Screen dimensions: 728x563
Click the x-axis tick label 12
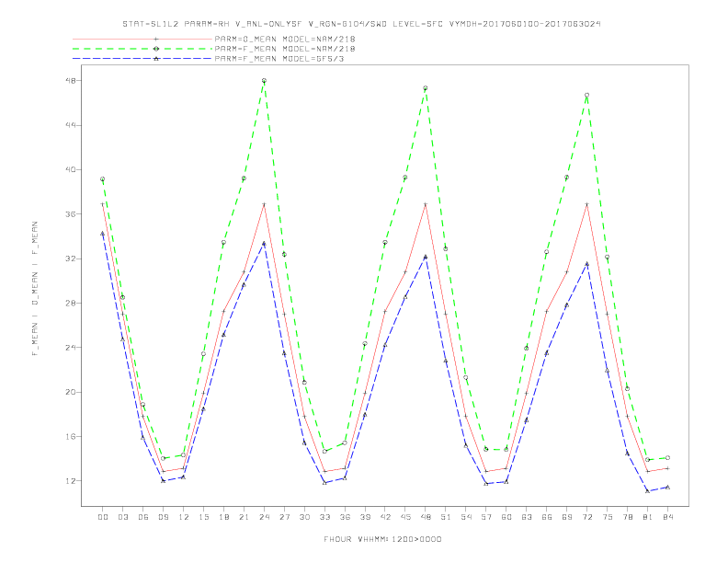tap(184, 517)
